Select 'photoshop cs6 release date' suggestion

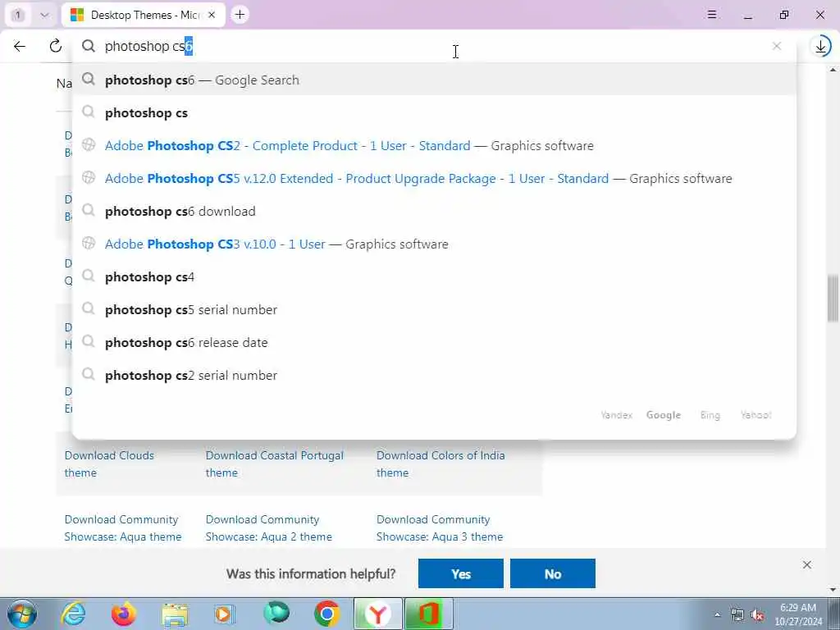click(x=434, y=342)
